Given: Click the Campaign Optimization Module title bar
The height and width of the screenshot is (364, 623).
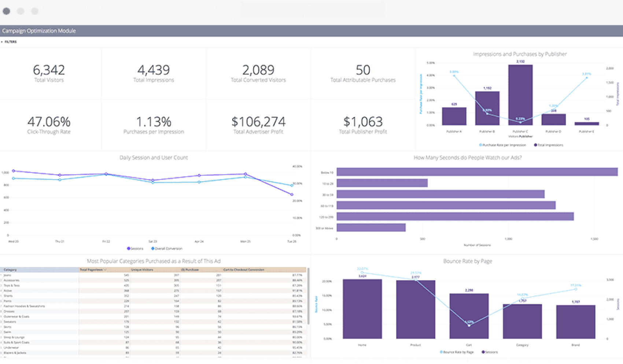Looking at the screenshot, I should point(39,31).
